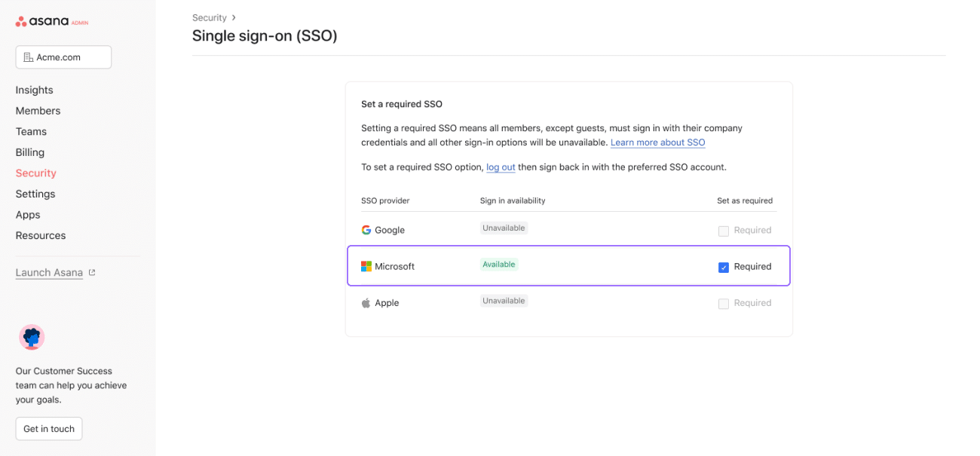Click the Microsoft logo icon
The height and width of the screenshot is (456, 980).
coord(366,266)
